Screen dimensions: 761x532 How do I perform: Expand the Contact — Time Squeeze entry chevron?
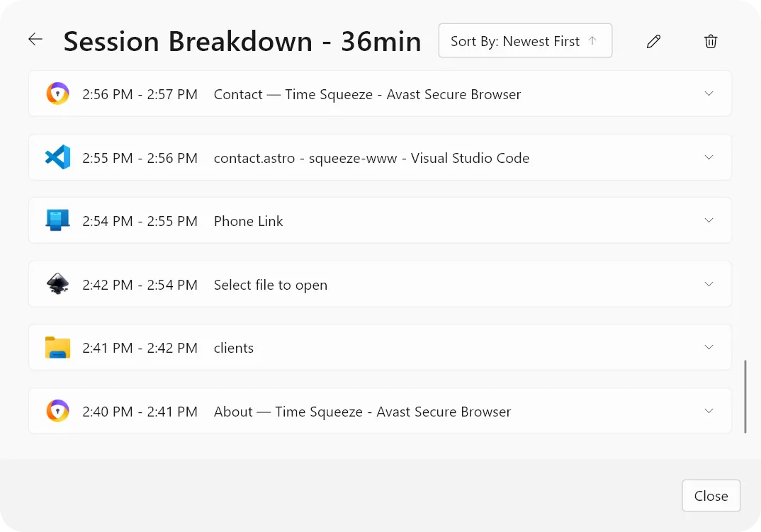[x=709, y=94]
